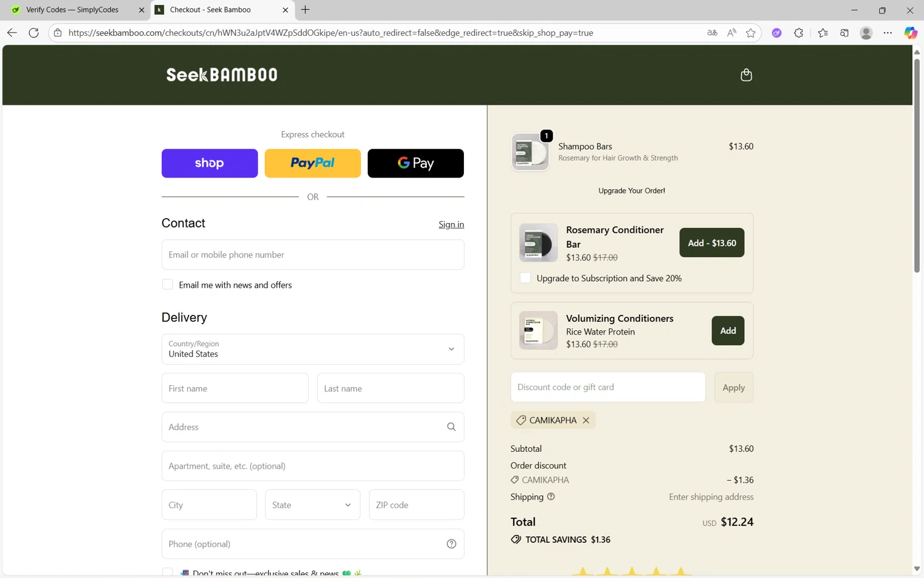The height and width of the screenshot is (578, 924).
Task: Click the Discount code or gift card field
Action: point(608,387)
